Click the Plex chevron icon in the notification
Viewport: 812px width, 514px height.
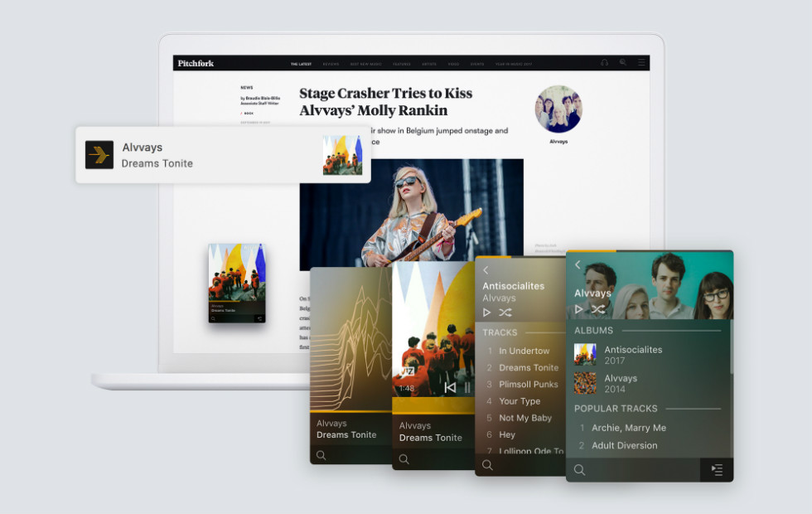coord(99,154)
